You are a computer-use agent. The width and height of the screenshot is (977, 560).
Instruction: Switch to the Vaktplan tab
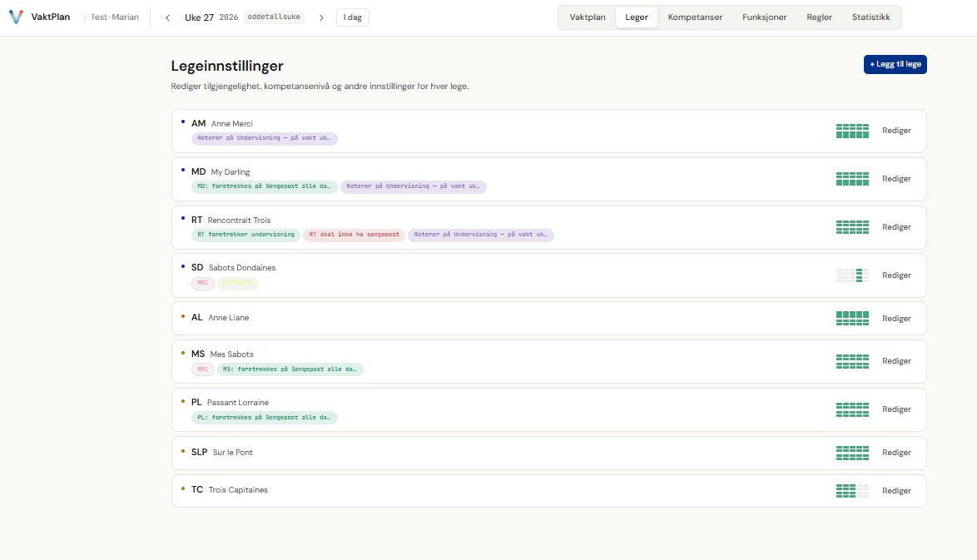click(587, 17)
